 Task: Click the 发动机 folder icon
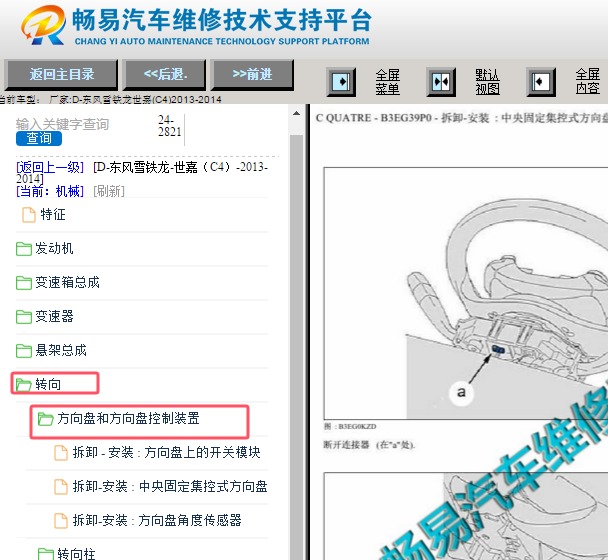[x=24, y=249]
